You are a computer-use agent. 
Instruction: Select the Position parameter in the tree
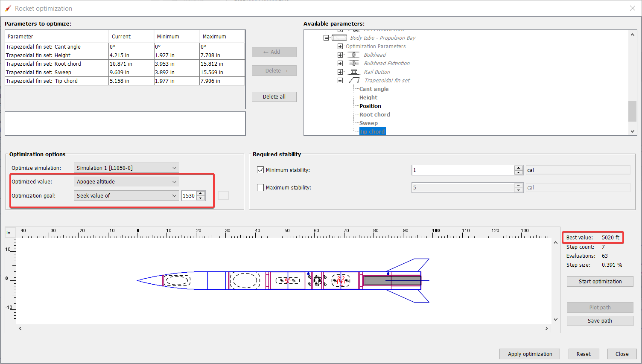pyautogui.click(x=371, y=106)
